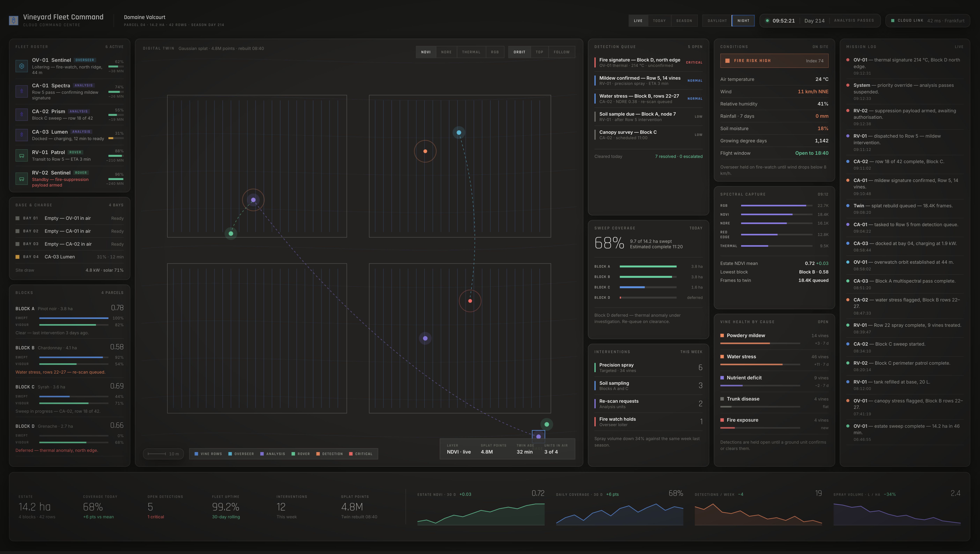The width and height of the screenshot is (980, 554).
Task: Click the "Domaine Valcourt" estate name
Action: pos(144,17)
